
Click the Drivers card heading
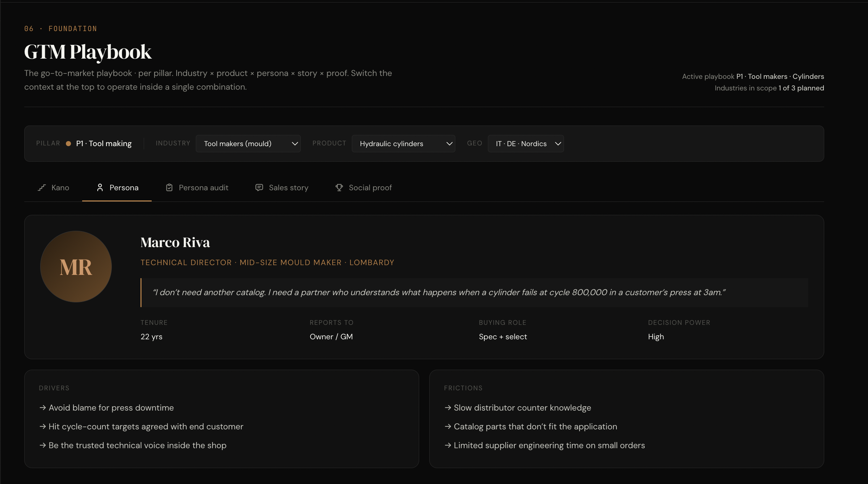click(54, 388)
